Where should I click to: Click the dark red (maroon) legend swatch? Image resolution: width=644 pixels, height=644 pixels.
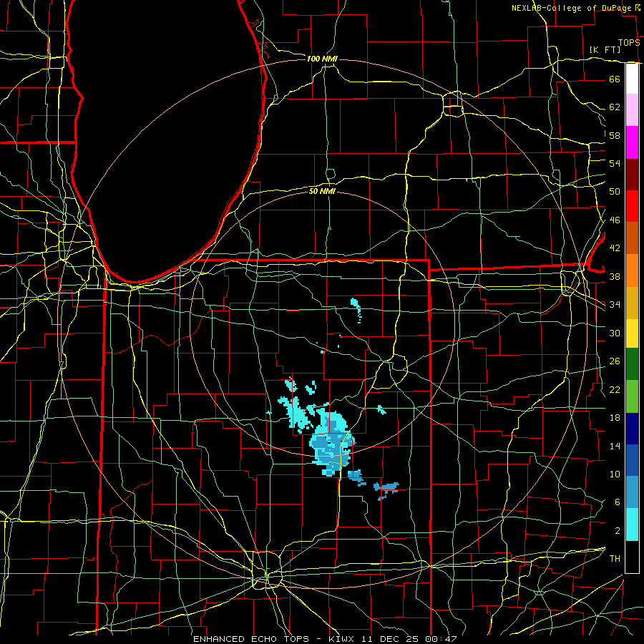(632, 175)
